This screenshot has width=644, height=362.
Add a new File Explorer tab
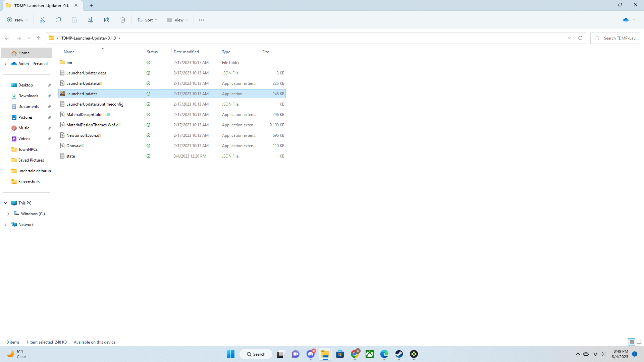[91, 5]
